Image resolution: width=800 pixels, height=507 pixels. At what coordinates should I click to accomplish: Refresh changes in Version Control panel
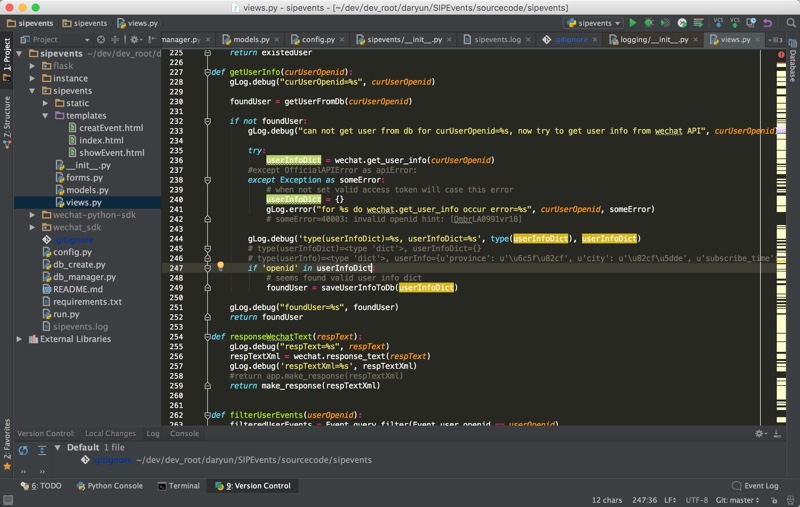(x=23, y=449)
